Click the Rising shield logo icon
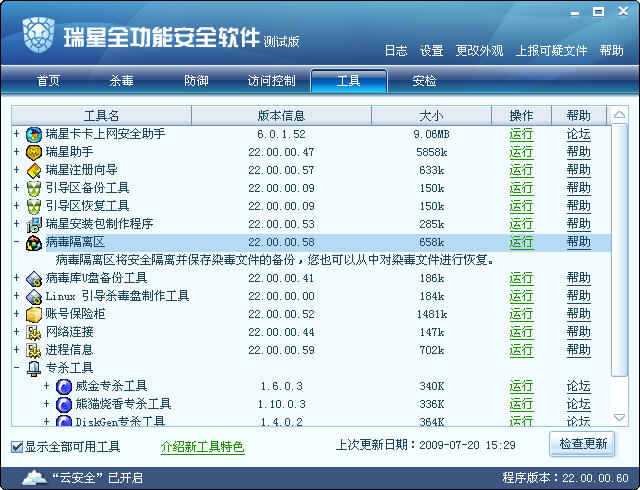Screen dimensions: 640x490 pyautogui.click(x=38, y=35)
